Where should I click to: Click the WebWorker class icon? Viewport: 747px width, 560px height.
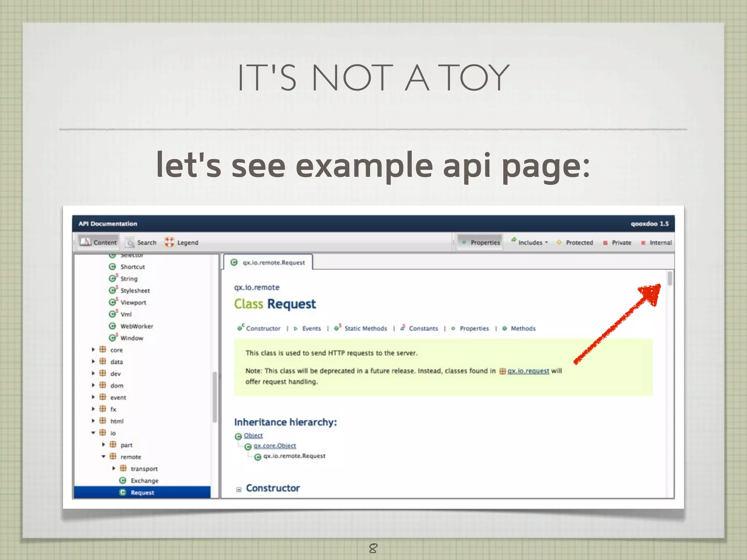tap(112, 326)
